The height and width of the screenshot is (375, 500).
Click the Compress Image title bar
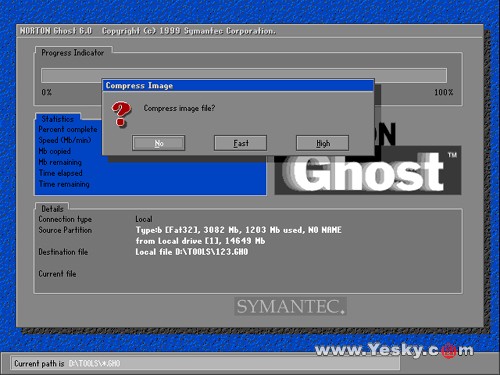(x=238, y=85)
